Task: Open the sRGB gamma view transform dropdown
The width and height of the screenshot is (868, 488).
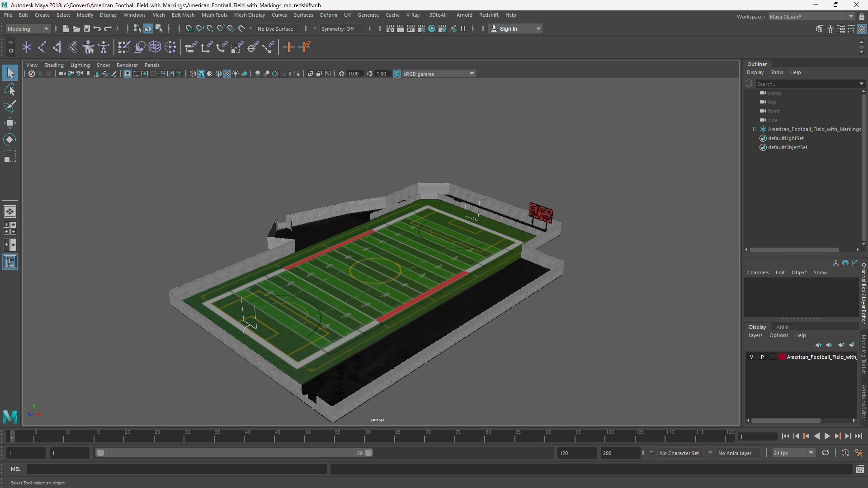Action: [439, 74]
